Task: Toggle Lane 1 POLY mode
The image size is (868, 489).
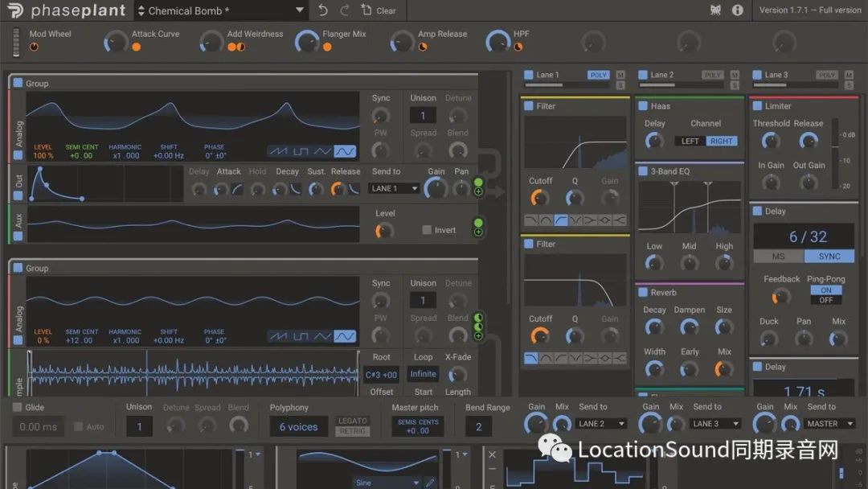Action: click(599, 75)
